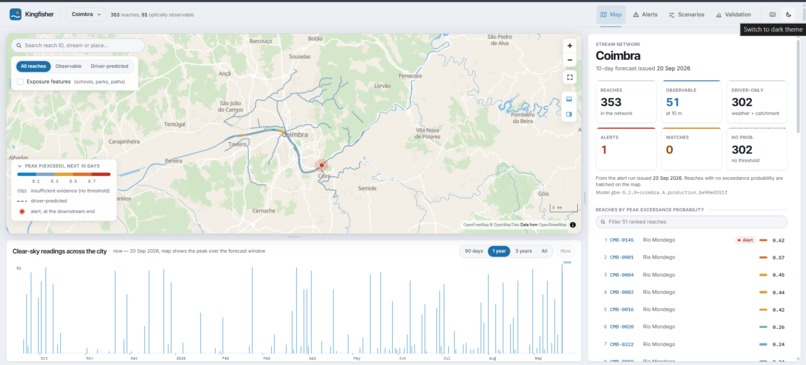
Task: Toggle the bottom panel layout icon
Action: 570,99
